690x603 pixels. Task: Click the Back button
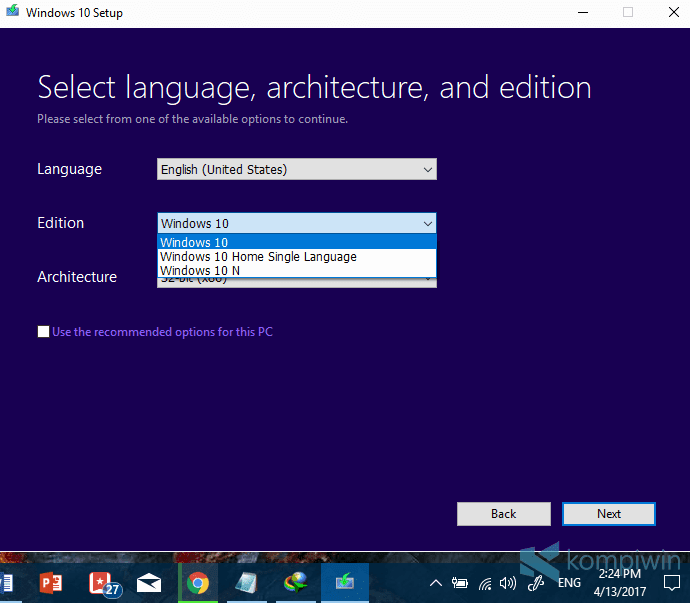(x=503, y=514)
